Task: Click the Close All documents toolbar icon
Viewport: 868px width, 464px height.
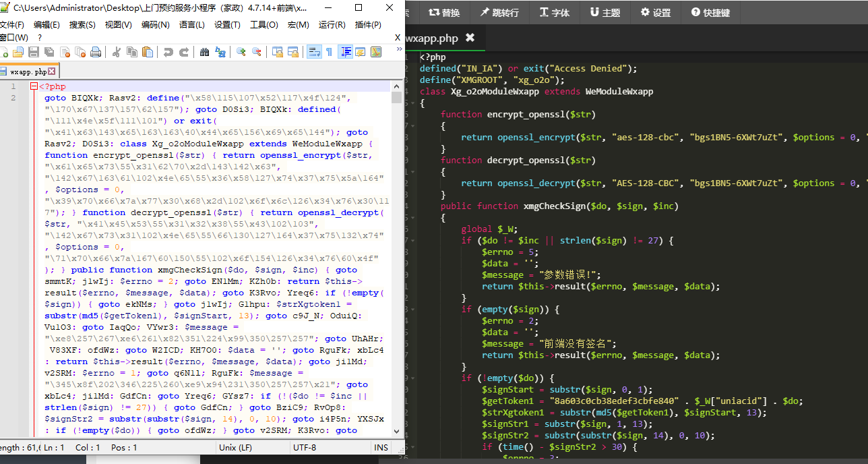Action: [x=80, y=52]
